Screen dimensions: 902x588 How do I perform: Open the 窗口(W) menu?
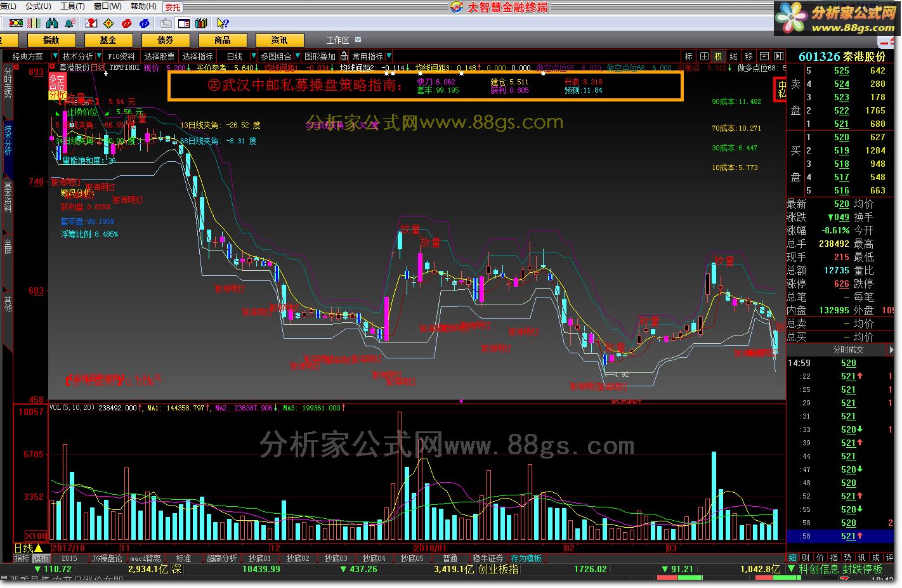[x=108, y=6]
